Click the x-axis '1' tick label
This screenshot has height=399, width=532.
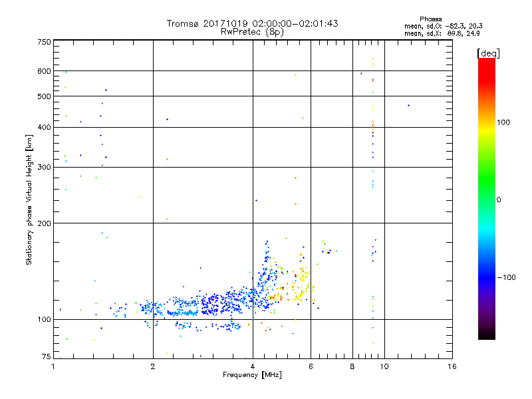pos(53,366)
